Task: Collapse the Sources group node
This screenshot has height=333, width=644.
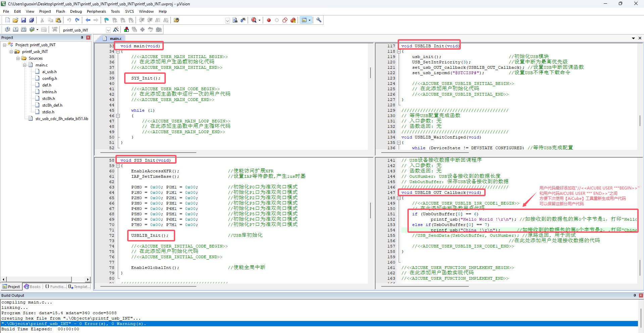Action: click(18, 58)
